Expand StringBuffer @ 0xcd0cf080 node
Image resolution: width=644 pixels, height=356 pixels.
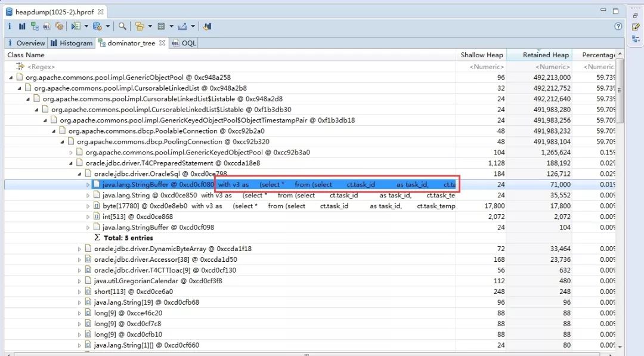pos(88,185)
